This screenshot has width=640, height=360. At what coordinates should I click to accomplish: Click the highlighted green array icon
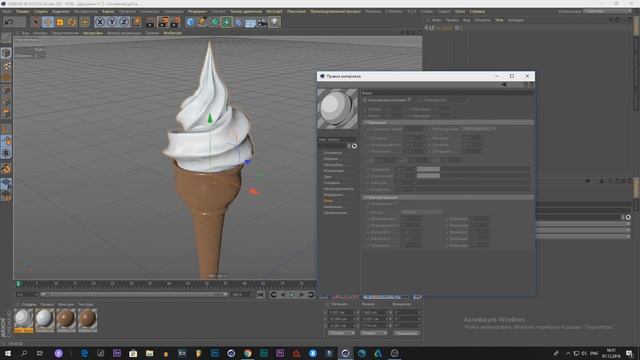(227, 22)
